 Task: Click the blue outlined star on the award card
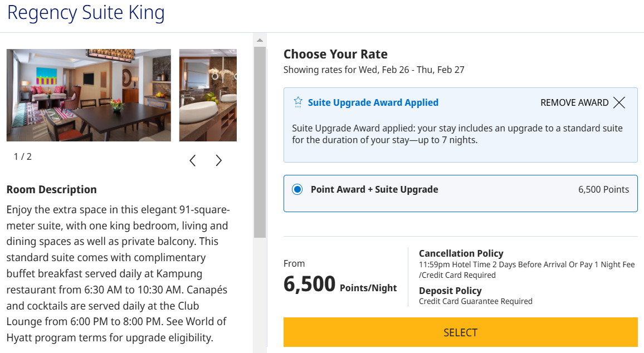(298, 102)
